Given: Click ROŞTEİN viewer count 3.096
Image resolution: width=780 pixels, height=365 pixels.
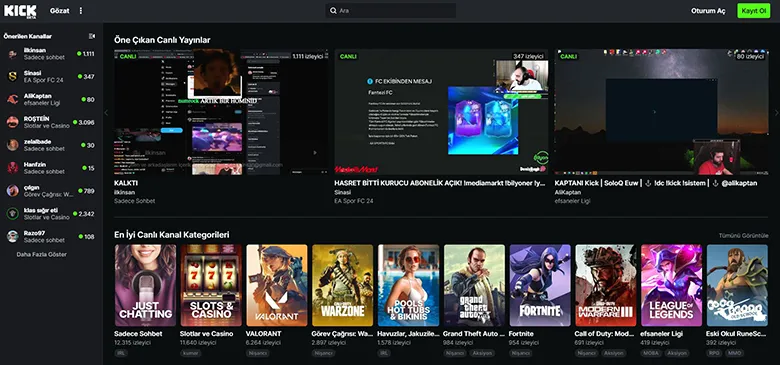Looking at the screenshot, I should 86,122.
